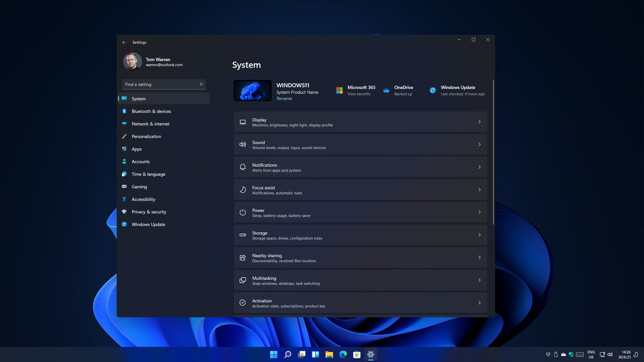The height and width of the screenshot is (362, 644).
Task: Click the back arrow in the Settings title bar
Action: pos(124,42)
